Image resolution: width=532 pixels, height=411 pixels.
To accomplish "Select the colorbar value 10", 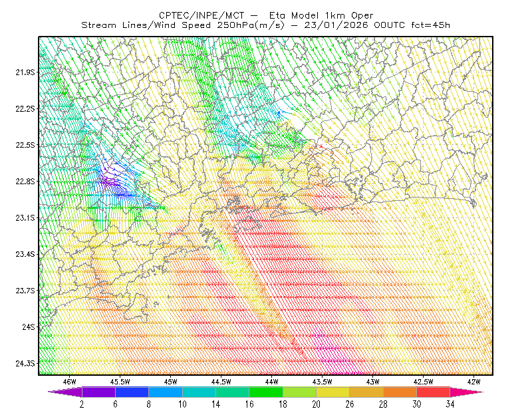I will pos(182,404).
